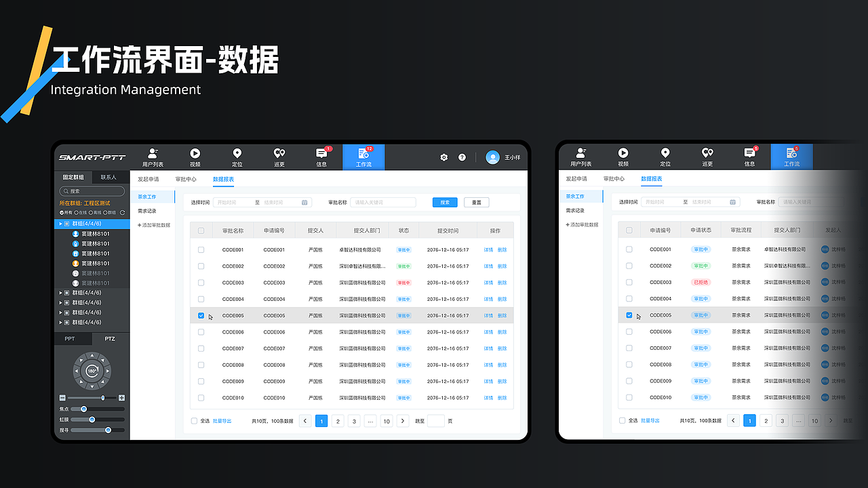Screen dimensions: 868x488
Task: Open the 用户列表 panel in the top nav
Action: coord(153,157)
